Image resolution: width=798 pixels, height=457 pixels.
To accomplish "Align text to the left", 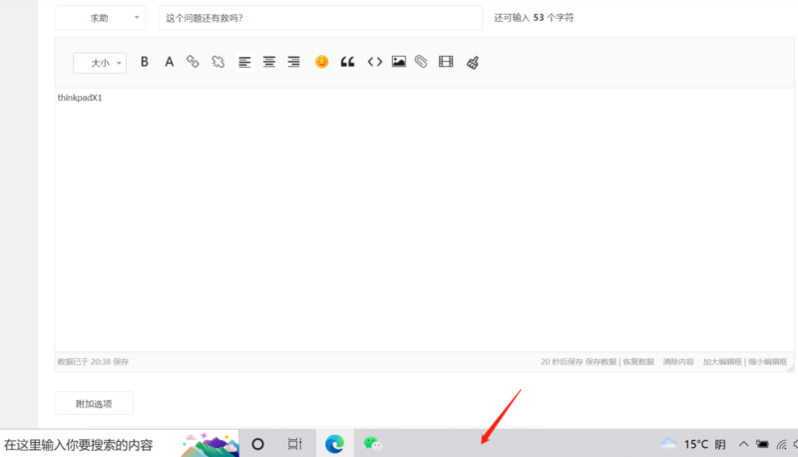I will tap(245, 62).
